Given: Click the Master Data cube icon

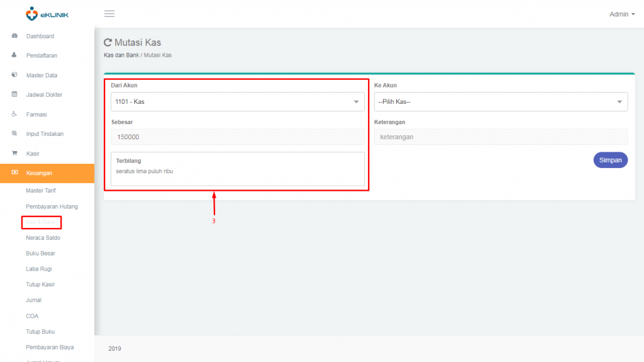Looking at the screenshot, I should click(x=14, y=75).
